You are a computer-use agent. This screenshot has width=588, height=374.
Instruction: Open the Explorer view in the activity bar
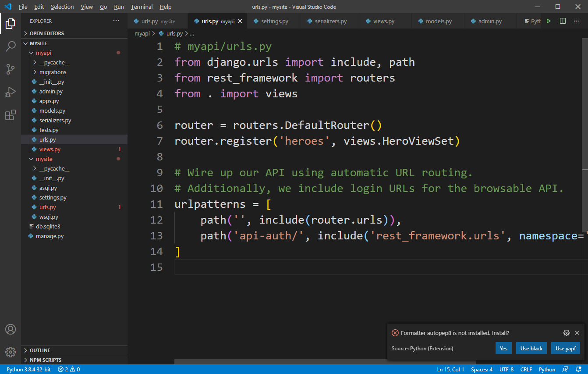click(11, 23)
